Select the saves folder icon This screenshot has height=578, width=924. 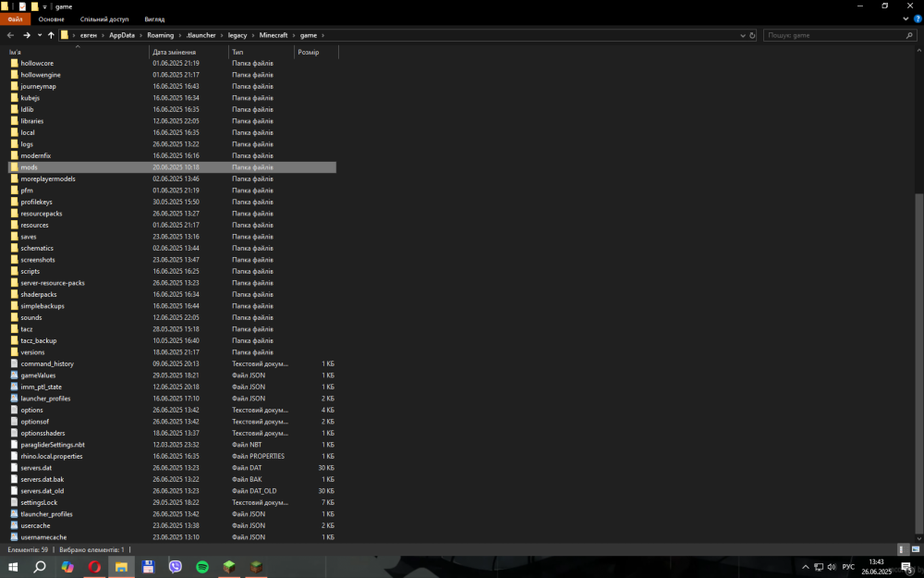[x=15, y=237]
